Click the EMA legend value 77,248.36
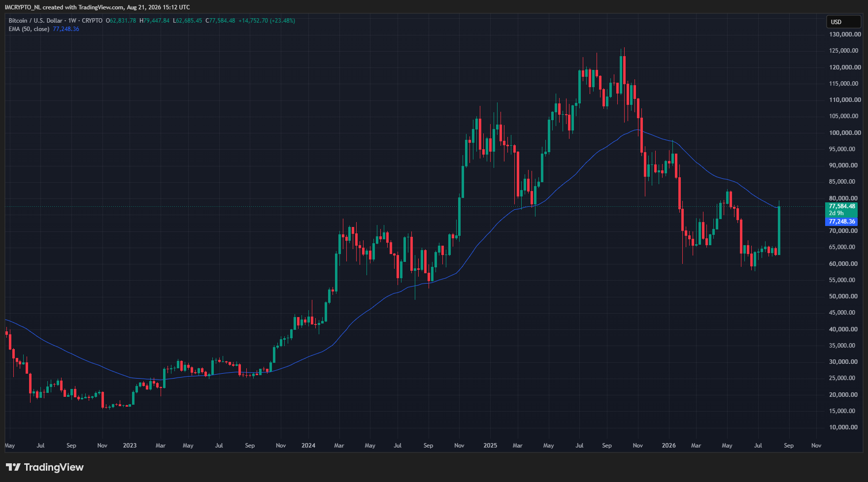The image size is (868, 482). [66, 29]
